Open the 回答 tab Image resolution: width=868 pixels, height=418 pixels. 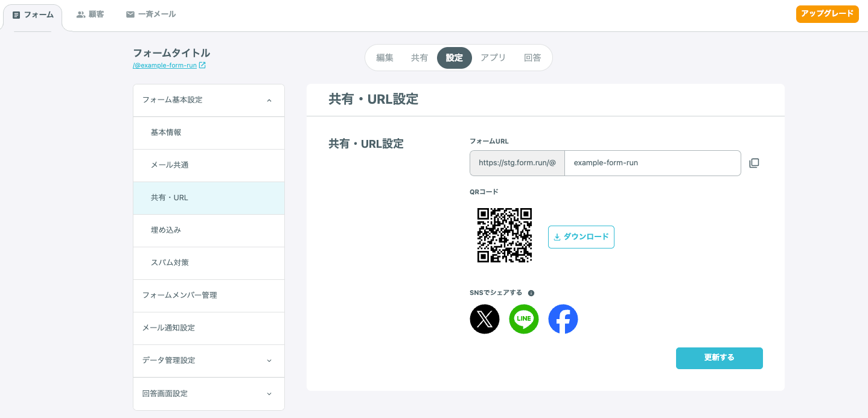pyautogui.click(x=532, y=58)
